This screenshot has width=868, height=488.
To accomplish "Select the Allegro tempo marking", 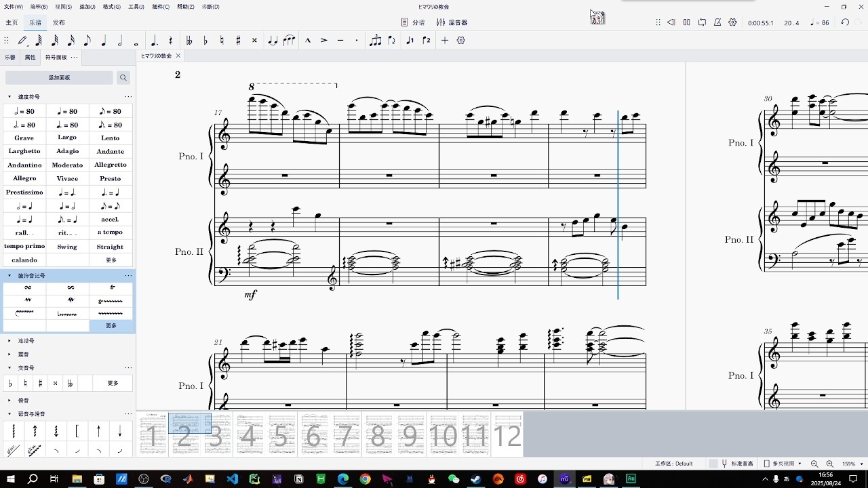I will pyautogui.click(x=24, y=178).
